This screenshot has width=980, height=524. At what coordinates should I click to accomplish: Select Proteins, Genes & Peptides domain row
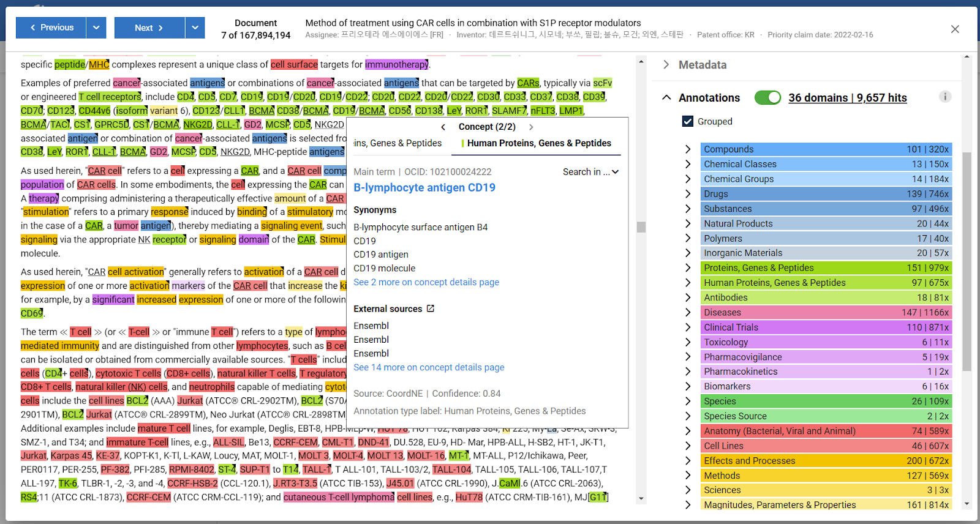click(826, 268)
